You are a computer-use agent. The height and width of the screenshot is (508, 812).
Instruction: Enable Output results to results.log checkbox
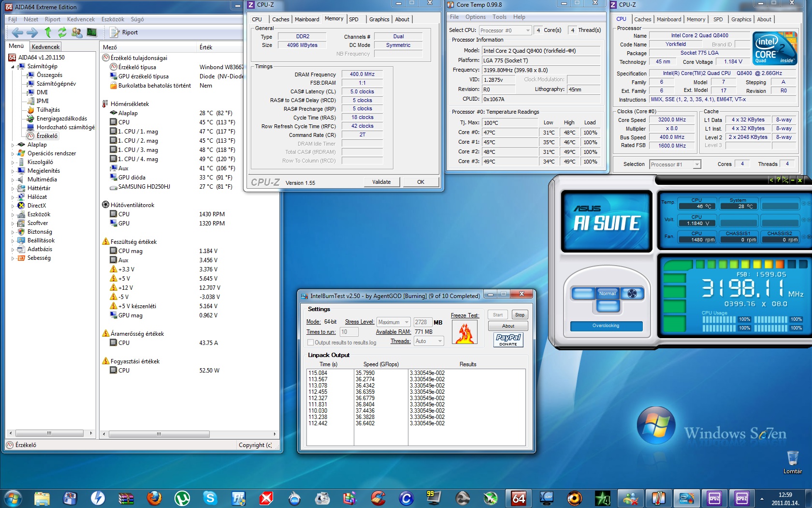(x=311, y=343)
